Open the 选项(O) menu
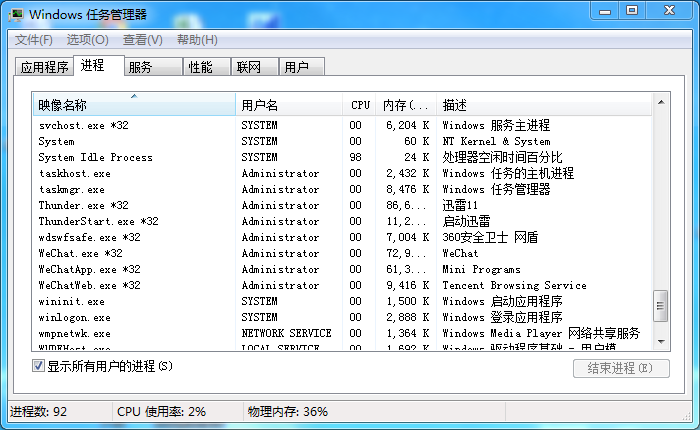700x430 pixels. [x=87, y=40]
